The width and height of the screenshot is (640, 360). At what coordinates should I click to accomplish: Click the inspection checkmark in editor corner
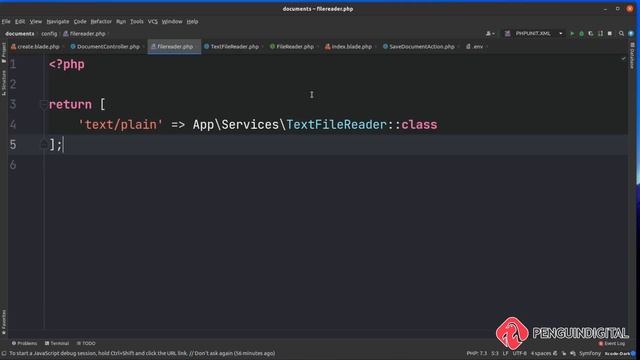pyautogui.click(x=623, y=59)
